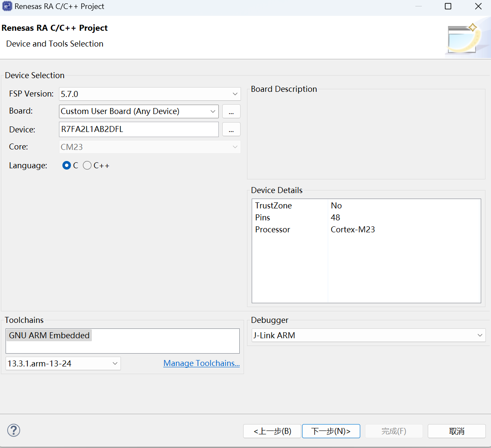Open the Board dropdown list

tap(139, 111)
